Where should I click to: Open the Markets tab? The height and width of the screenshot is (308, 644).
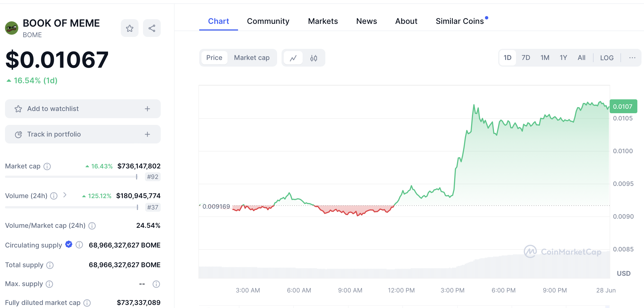click(323, 21)
